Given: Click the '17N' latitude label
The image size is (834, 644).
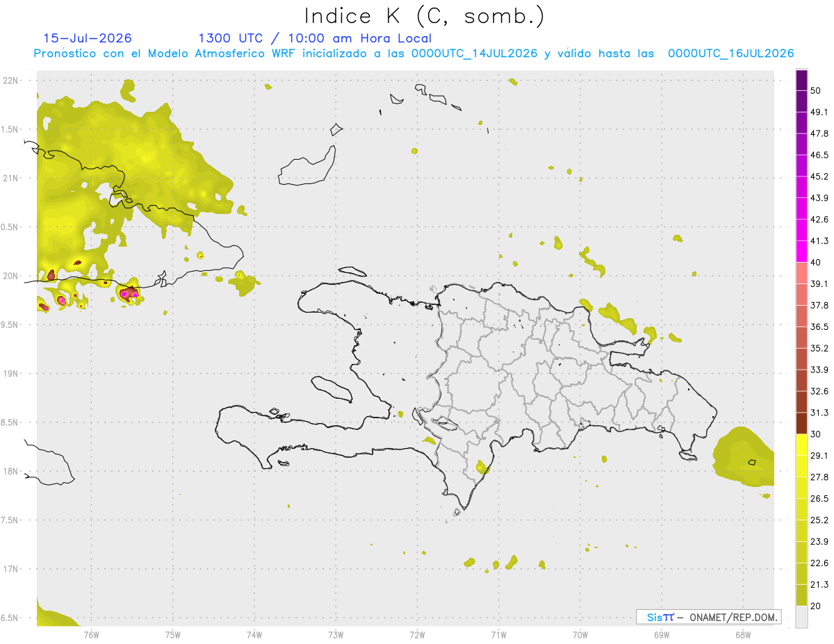Looking at the screenshot, I should 10,569.
